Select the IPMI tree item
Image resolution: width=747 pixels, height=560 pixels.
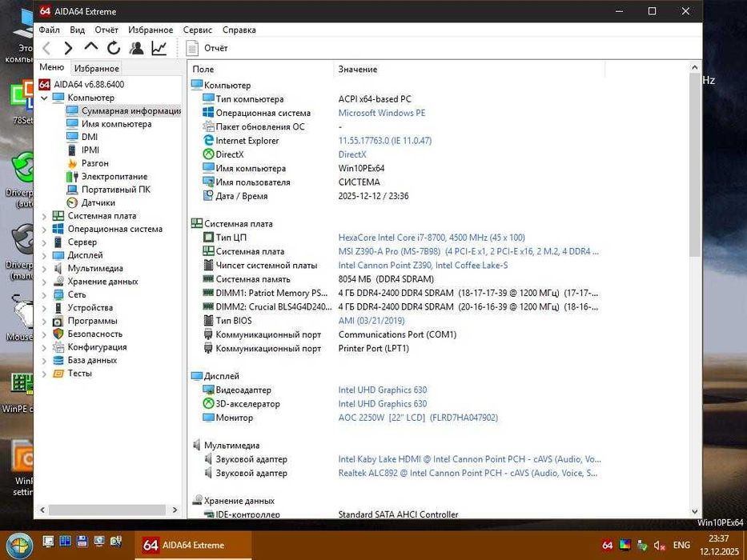point(90,150)
